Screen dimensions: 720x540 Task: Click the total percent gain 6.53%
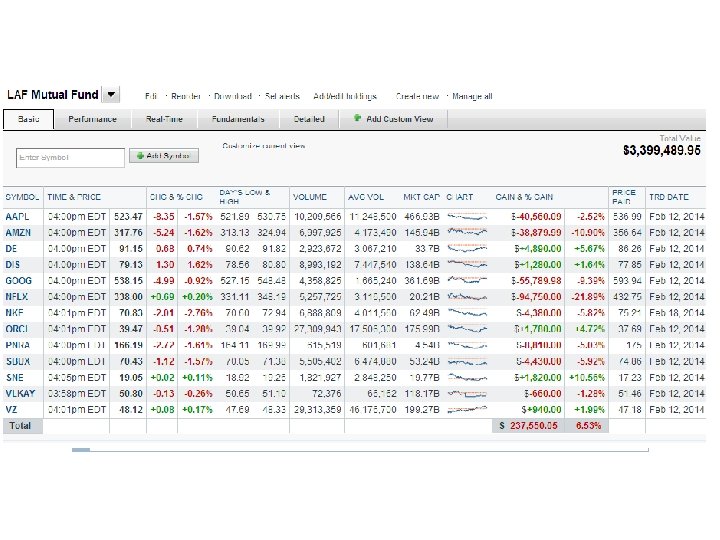(x=588, y=426)
